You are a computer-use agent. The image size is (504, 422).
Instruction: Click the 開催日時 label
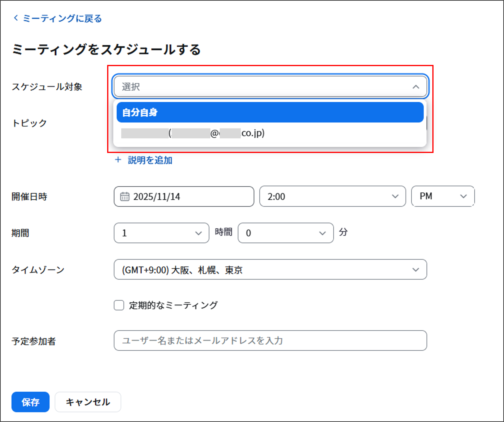[29, 197]
